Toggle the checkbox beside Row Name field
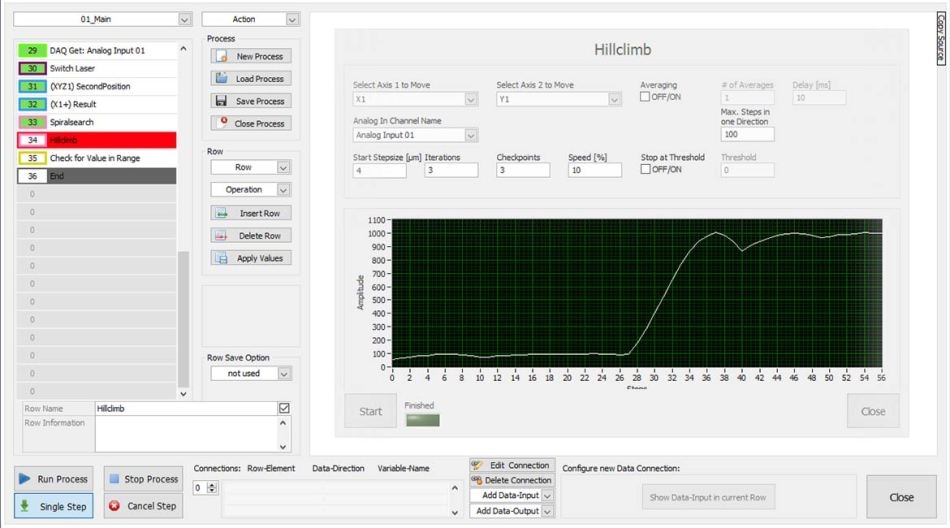The width and height of the screenshot is (950, 528). 284,408
